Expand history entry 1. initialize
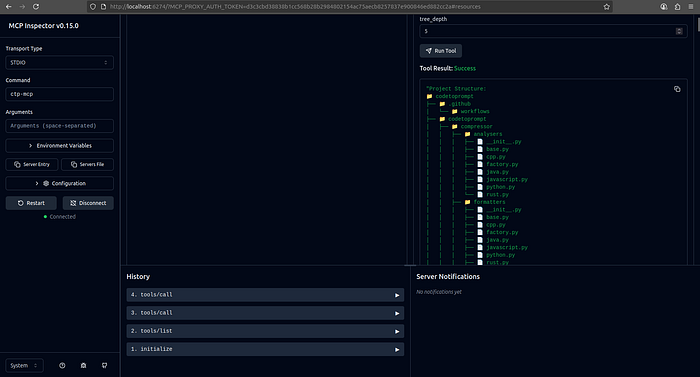This screenshot has width=700, height=377. (x=265, y=349)
